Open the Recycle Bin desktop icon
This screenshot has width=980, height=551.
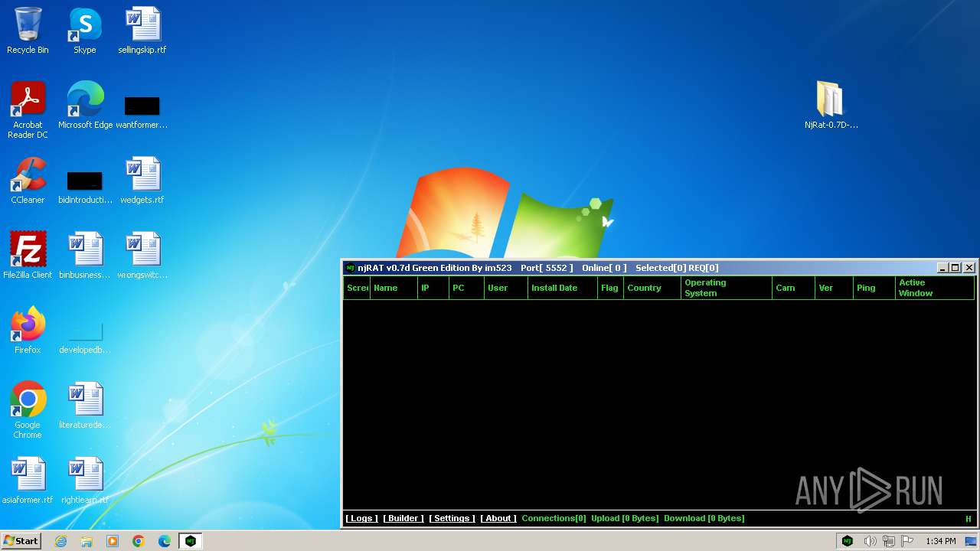(28, 31)
